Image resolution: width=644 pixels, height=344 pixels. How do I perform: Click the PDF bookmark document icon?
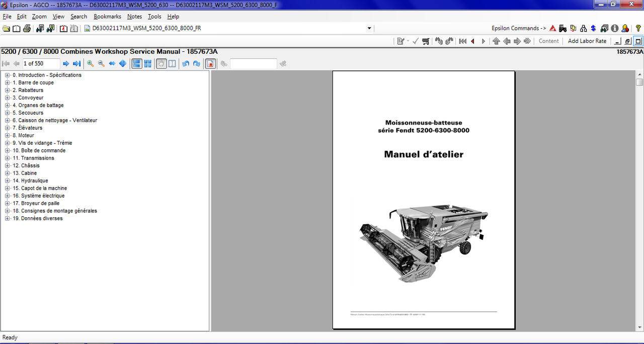[211, 63]
